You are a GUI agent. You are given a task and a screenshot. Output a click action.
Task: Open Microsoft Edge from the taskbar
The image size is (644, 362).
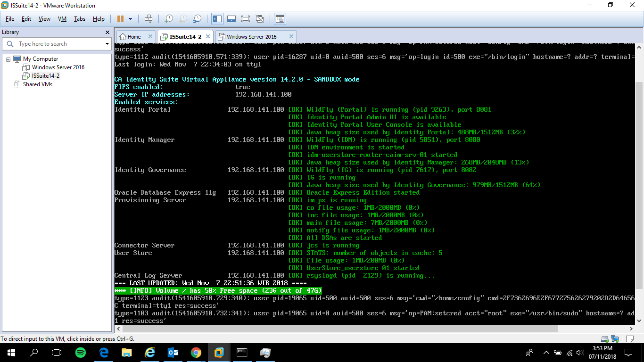pos(104,352)
